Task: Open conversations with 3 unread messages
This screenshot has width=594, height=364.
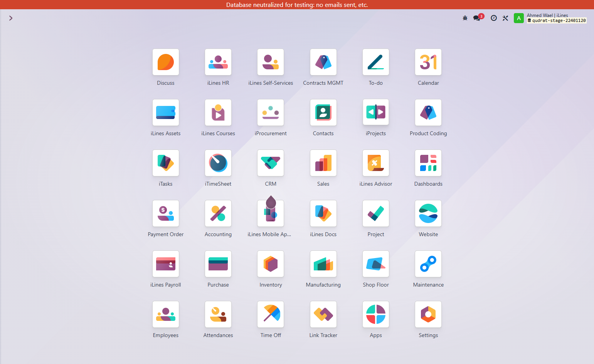Action: click(478, 18)
